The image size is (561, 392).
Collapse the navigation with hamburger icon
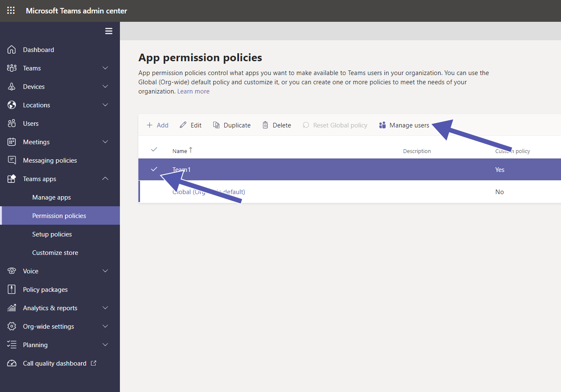(109, 31)
